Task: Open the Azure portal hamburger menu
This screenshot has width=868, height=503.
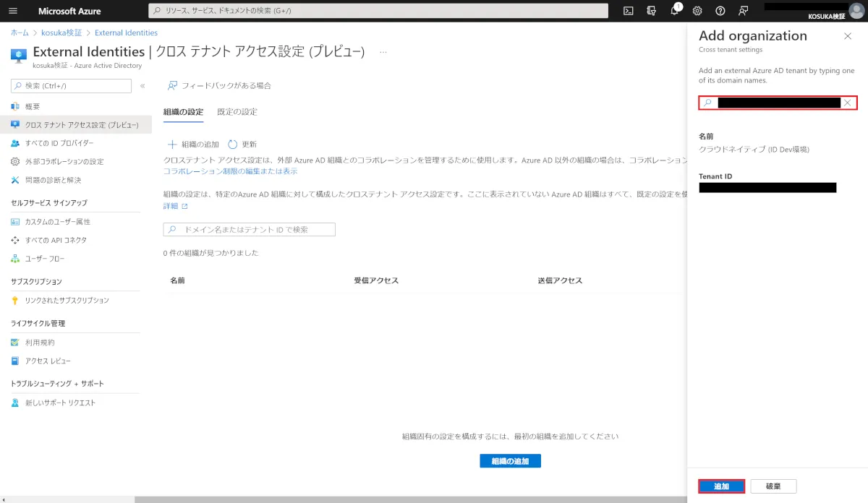Action: (14, 11)
